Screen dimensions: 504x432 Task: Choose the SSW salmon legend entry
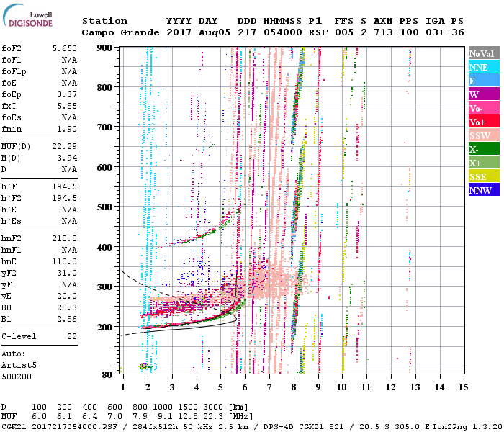[483, 136]
